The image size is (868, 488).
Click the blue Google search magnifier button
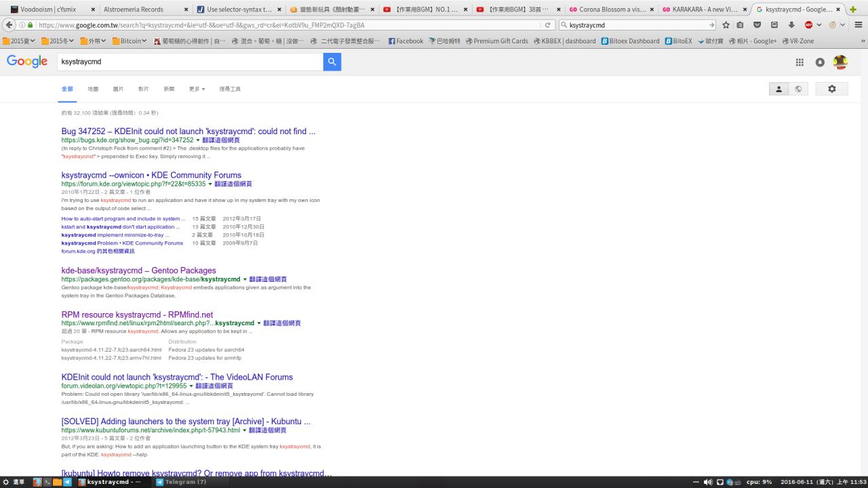coord(332,62)
